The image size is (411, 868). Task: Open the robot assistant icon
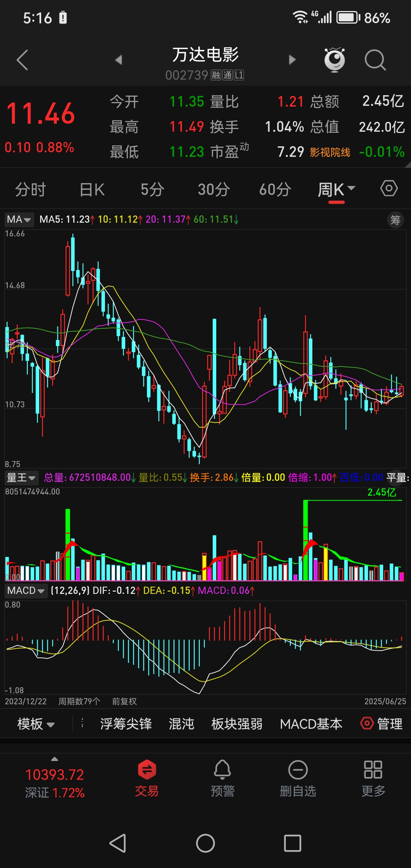[335, 60]
